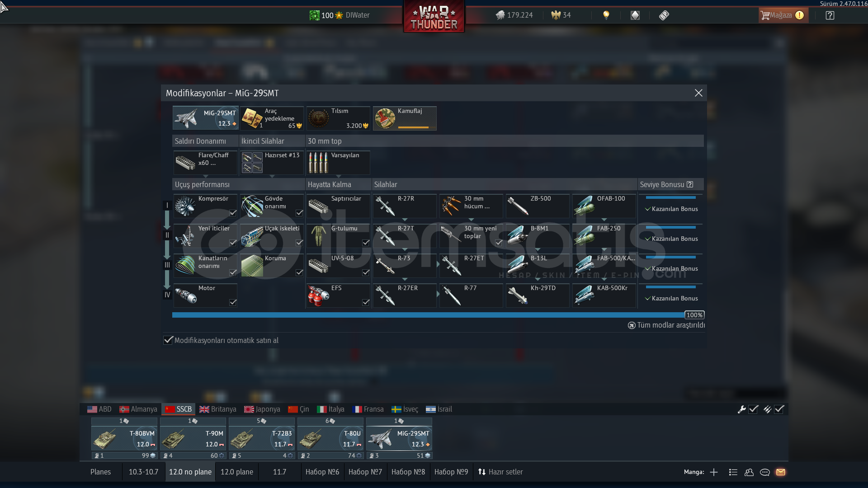
Task: Expand the Flare/Chaff x60 loadout dropdown
Action: [206, 176]
